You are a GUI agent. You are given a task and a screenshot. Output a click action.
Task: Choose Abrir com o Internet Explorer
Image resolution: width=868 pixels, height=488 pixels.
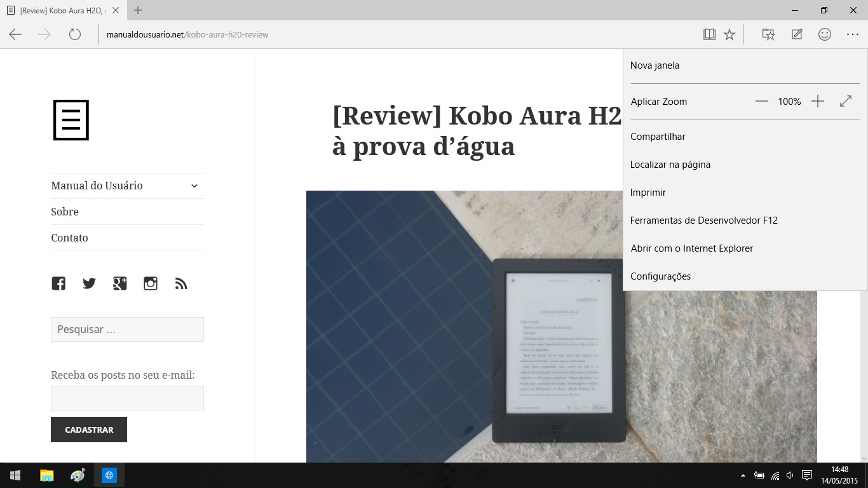[691, 248]
